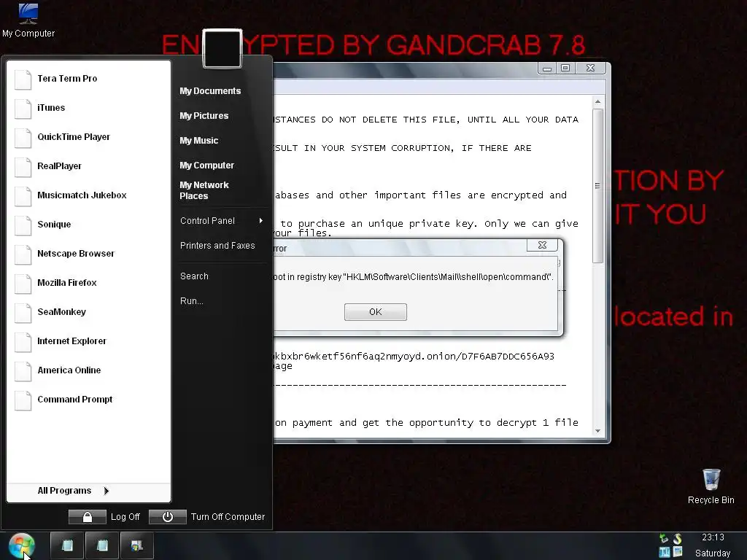Expand the Control Panel submenu arrow
The height and width of the screenshot is (560, 747).
260,220
